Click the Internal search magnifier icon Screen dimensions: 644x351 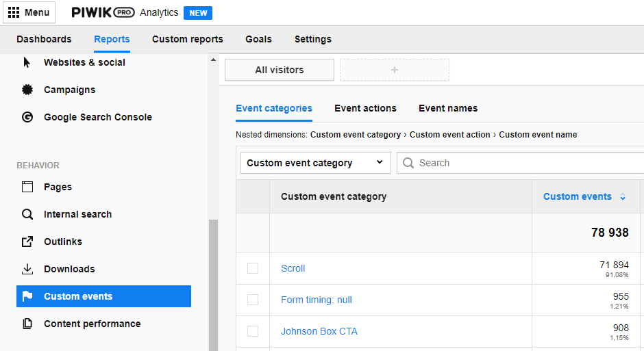coord(27,214)
